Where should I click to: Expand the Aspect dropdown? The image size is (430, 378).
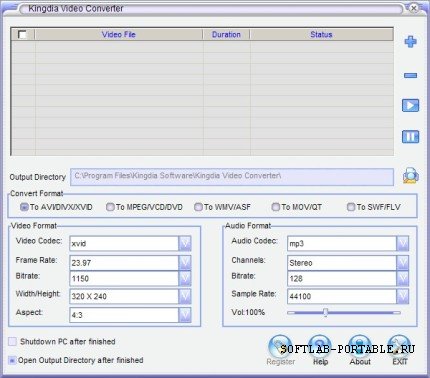click(185, 315)
